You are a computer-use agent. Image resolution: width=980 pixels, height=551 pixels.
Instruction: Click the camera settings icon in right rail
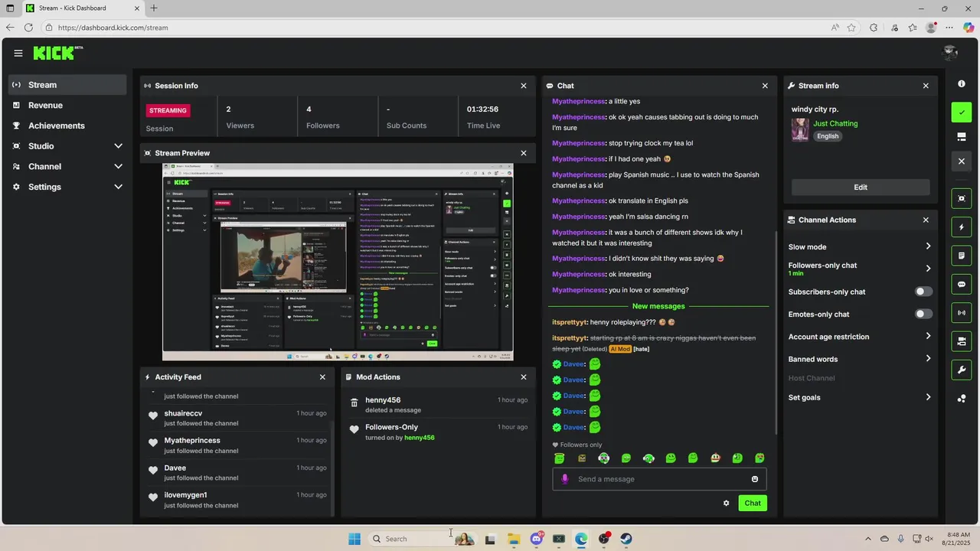(x=962, y=341)
